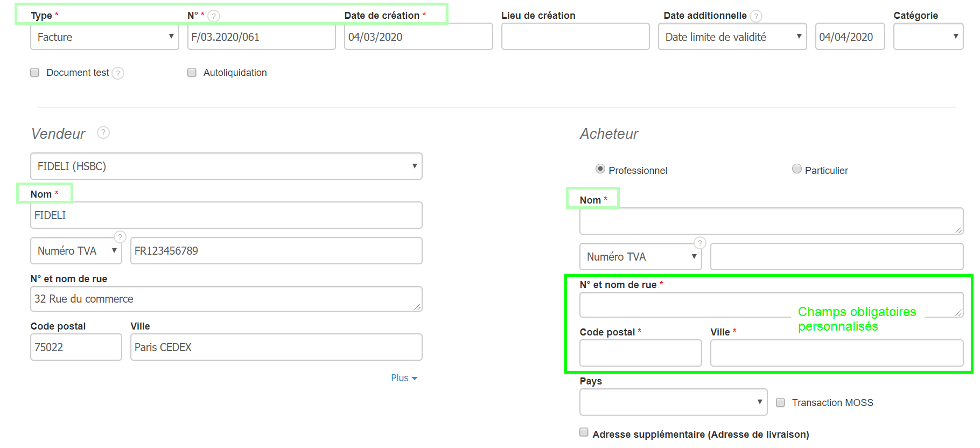Edit the seller VAT number FR123456789
The width and height of the screenshot is (980, 448).
pos(276,251)
